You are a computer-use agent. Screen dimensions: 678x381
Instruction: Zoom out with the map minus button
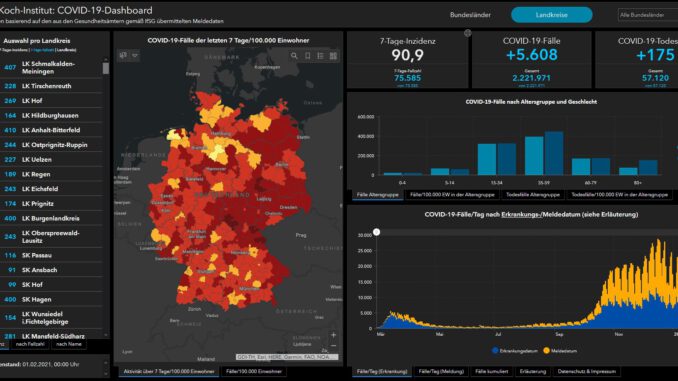pos(333,346)
